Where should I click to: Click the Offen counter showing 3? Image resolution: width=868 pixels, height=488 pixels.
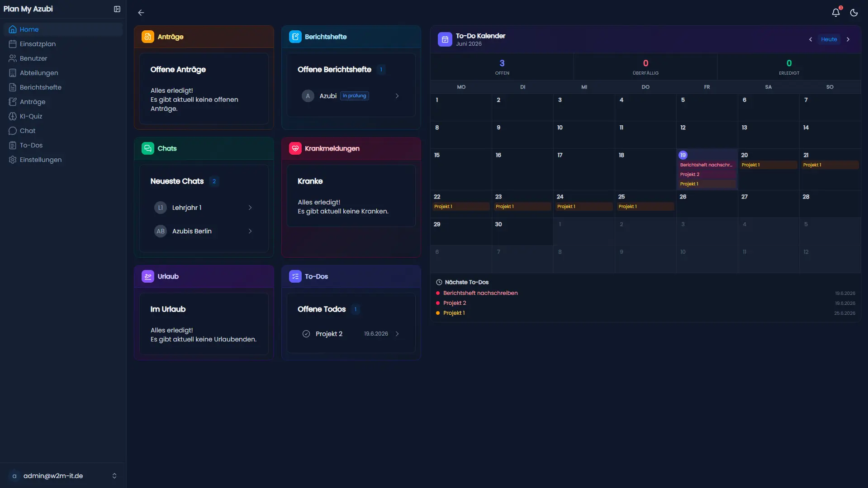pyautogui.click(x=502, y=67)
